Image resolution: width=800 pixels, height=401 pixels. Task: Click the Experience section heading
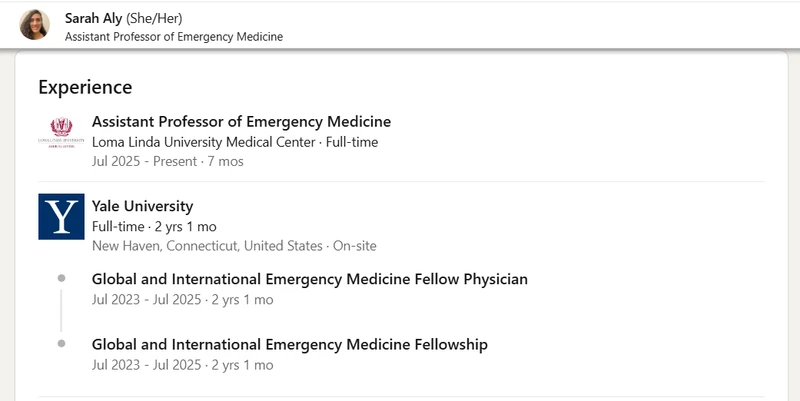click(85, 87)
